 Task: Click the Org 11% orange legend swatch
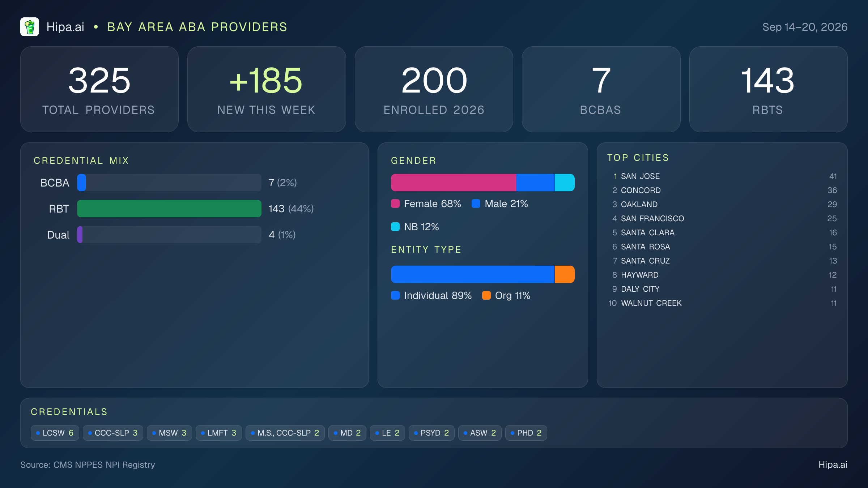click(x=486, y=295)
